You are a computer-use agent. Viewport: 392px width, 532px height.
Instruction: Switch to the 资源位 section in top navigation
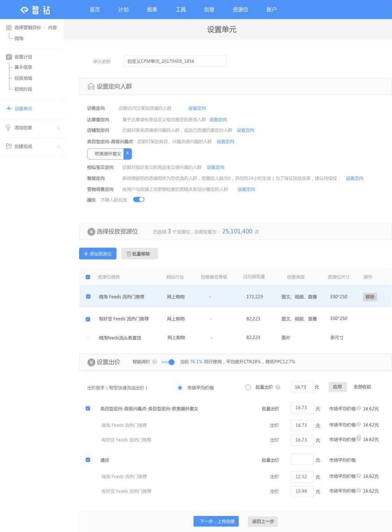[x=240, y=9]
